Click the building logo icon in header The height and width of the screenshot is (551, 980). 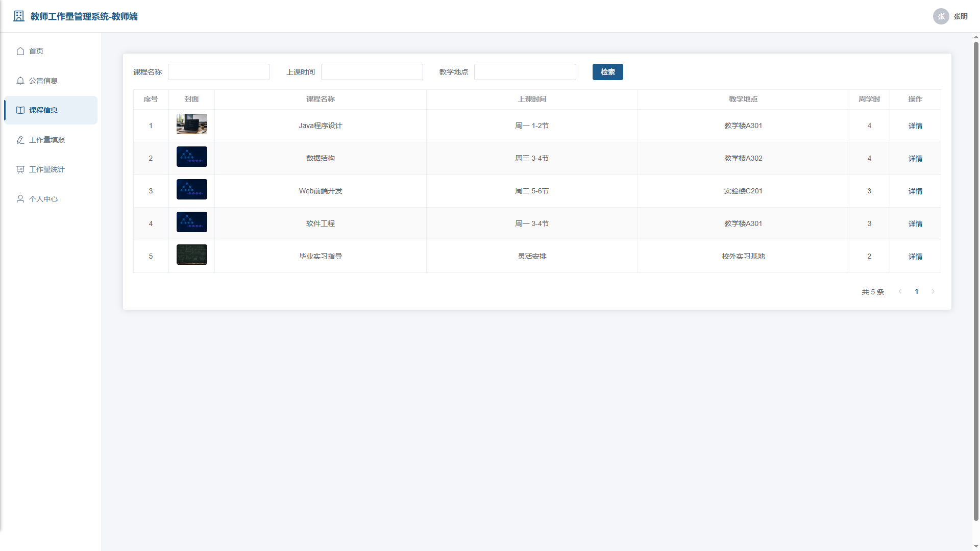19,16
